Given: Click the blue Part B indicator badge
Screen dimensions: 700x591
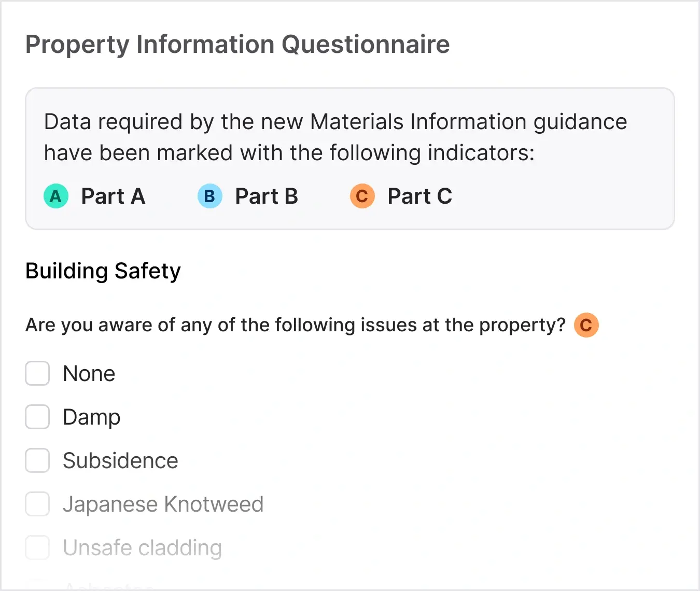Looking at the screenshot, I should (209, 196).
